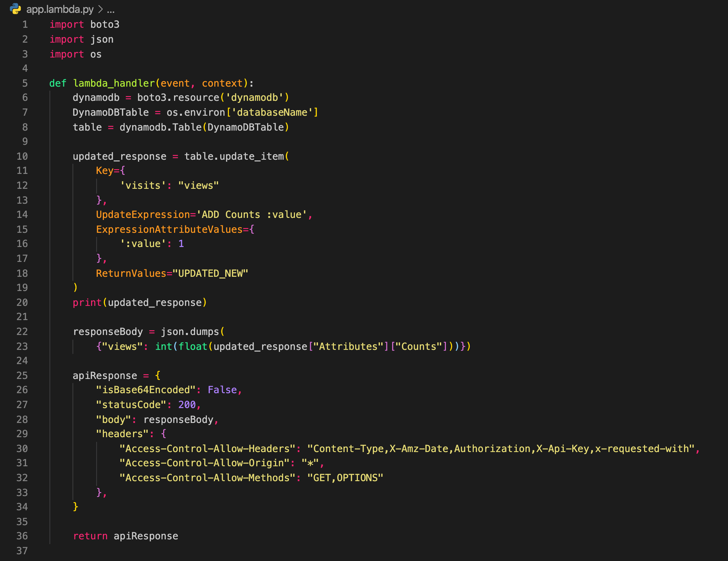Click the 'dynamodb' string in boto3.resource
Screen dimensions: 728x561
click(255, 98)
